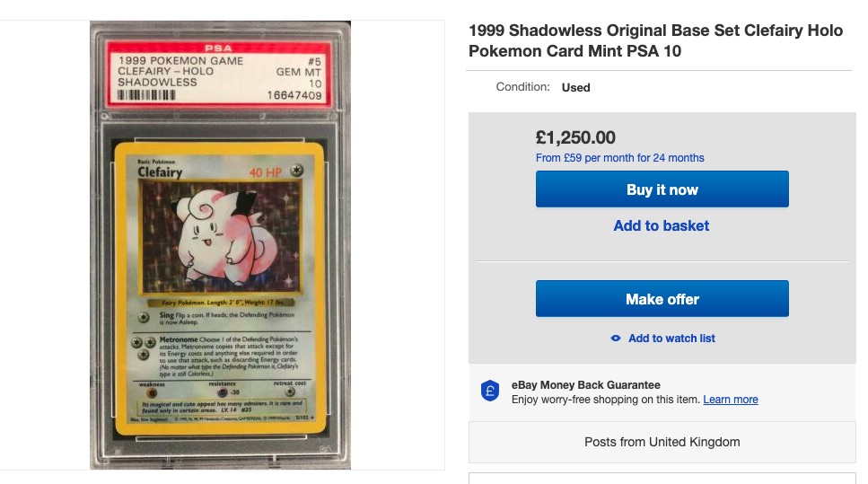Image resolution: width=868 pixels, height=484 pixels.
Task: Select the Add to basket link
Action: 661,226
